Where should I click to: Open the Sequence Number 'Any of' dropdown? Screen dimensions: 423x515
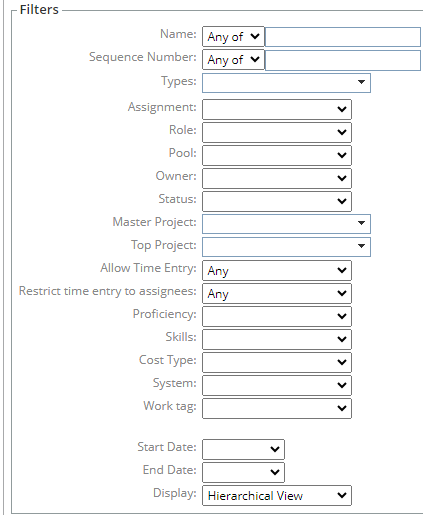pyautogui.click(x=233, y=60)
